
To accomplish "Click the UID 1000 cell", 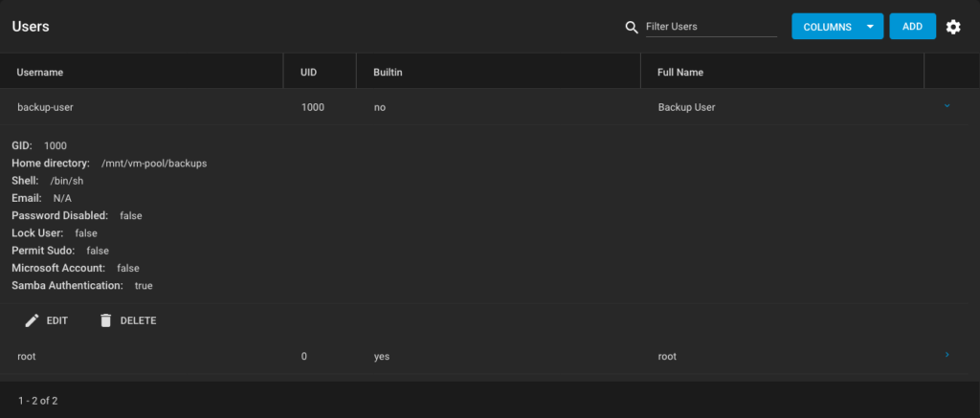I will tap(312, 107).
